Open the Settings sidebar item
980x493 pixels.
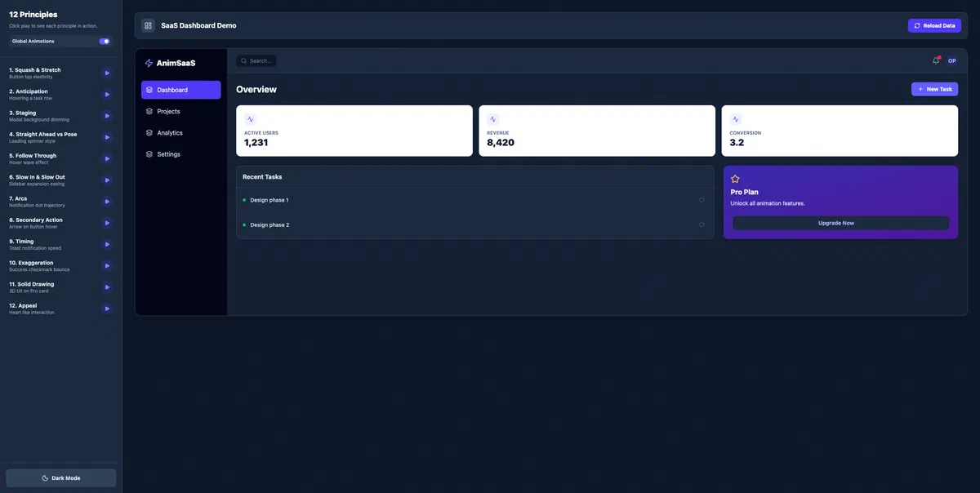click(x=180, y=154)
